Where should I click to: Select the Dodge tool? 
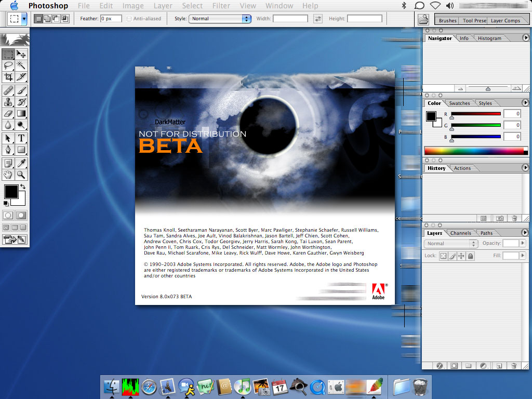pyautogui.click(x=21, y=125)
